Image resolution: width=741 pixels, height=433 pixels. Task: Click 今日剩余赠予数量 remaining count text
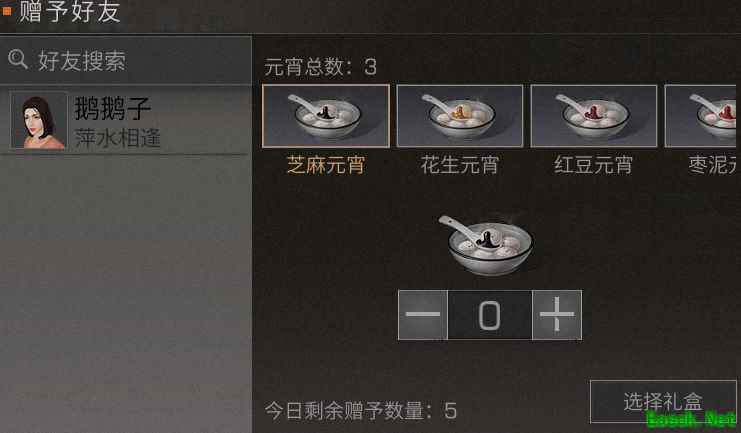[x=361, y=411]
